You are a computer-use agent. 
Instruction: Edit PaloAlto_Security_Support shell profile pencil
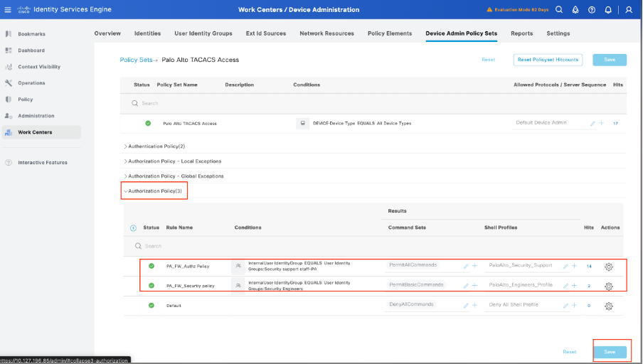(565, 267)
